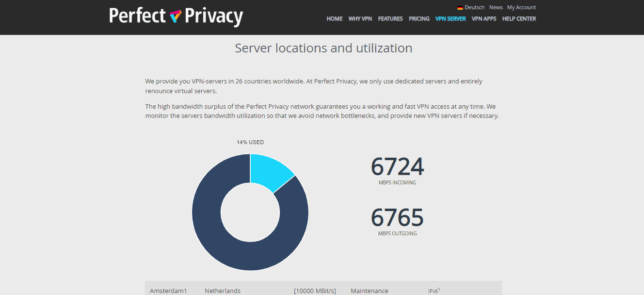This screenshot has width=644, height=295.
Task: Open the HOME menu item
Action: [334, 18]
